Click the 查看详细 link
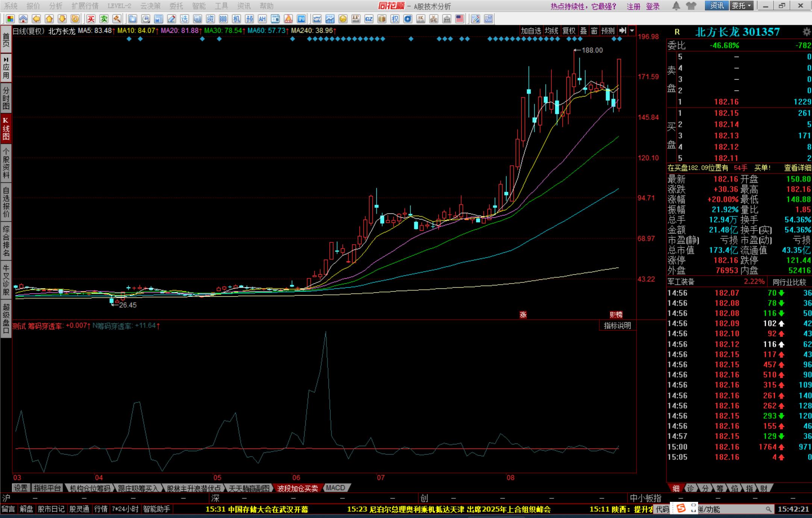812x518 pixels. pyautogui.click(x=797, y=168)
